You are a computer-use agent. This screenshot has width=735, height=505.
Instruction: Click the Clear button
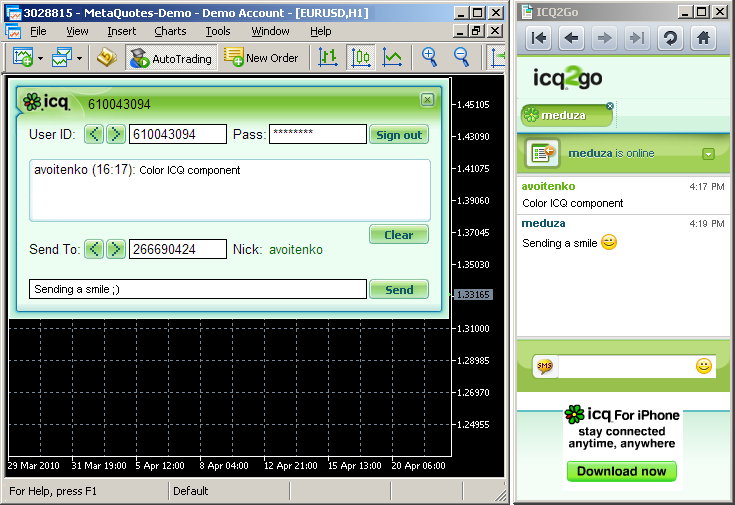click(399, 234)
